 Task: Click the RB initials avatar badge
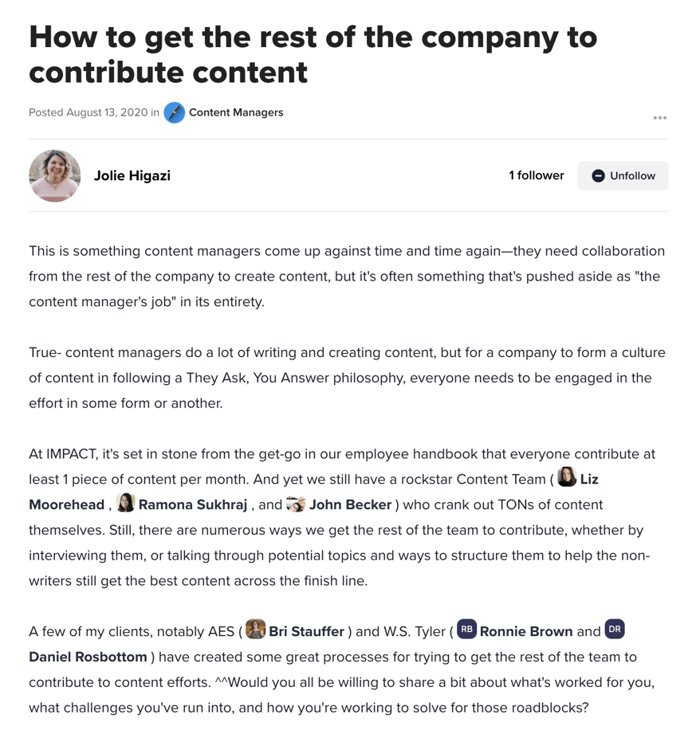click(466, 630)
